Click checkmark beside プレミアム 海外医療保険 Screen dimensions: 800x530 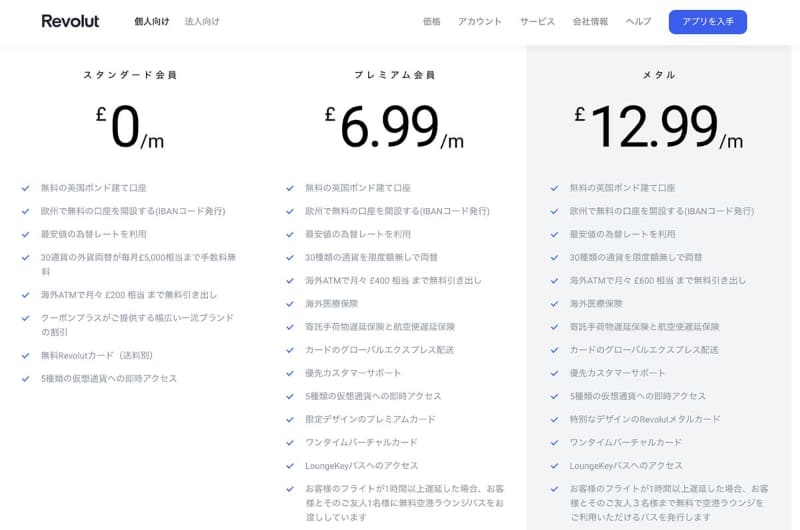point(290,304)
